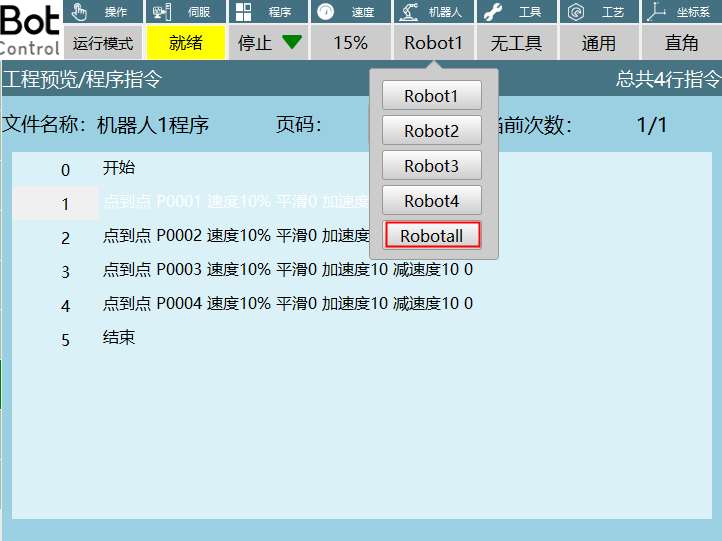Select program line 3 with P0003

point(288,270)
